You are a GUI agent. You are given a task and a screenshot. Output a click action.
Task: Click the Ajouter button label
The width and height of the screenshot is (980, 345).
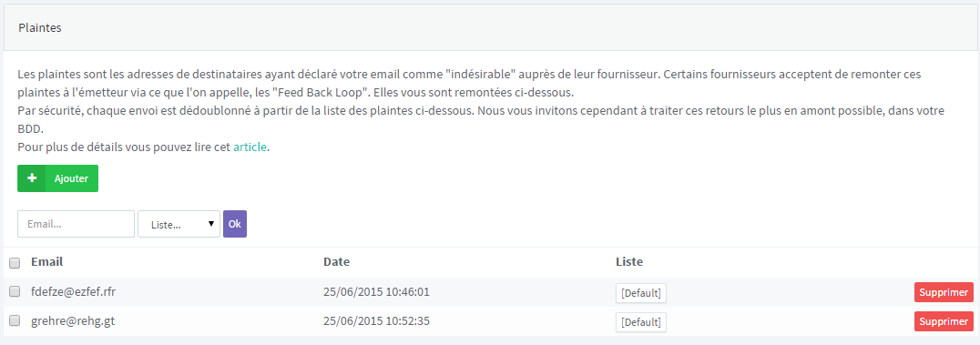tap(71, 178)
